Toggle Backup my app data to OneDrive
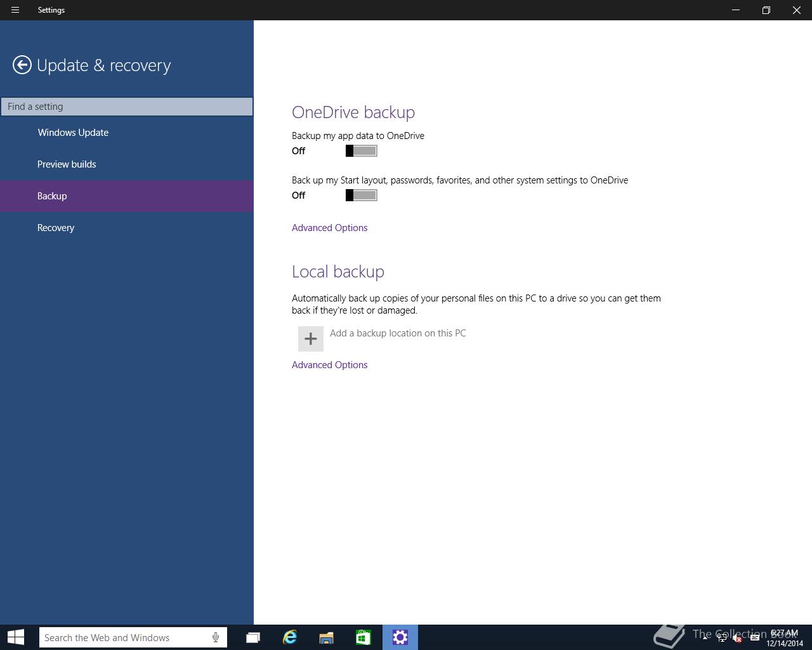Screen dimensions: 812x650 pyautogui.click(x=362, y=151)
